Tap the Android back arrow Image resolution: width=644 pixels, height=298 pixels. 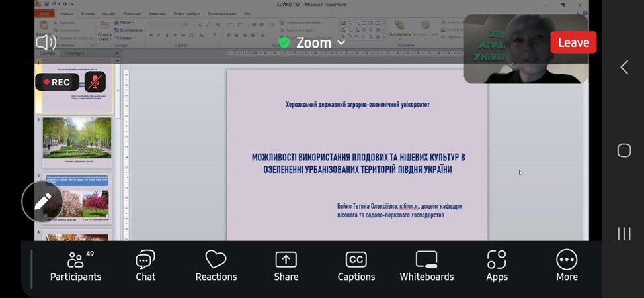tap(624, 67)
